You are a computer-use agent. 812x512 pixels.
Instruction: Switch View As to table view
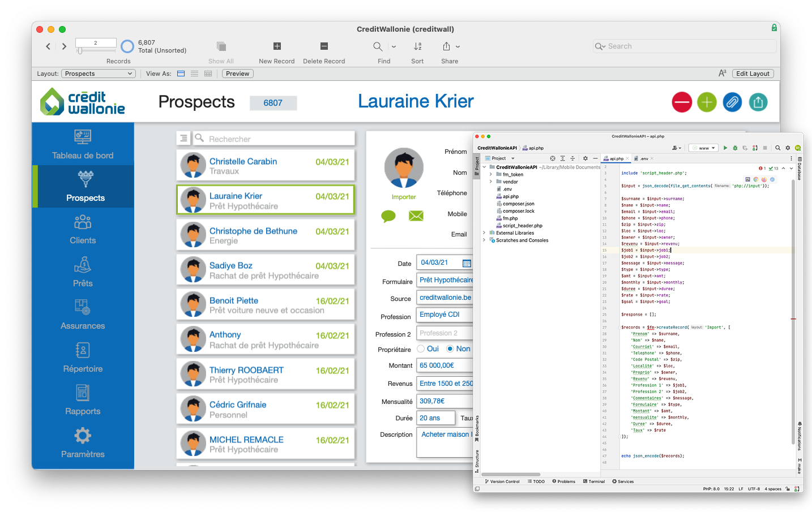(x=208, y=74)
